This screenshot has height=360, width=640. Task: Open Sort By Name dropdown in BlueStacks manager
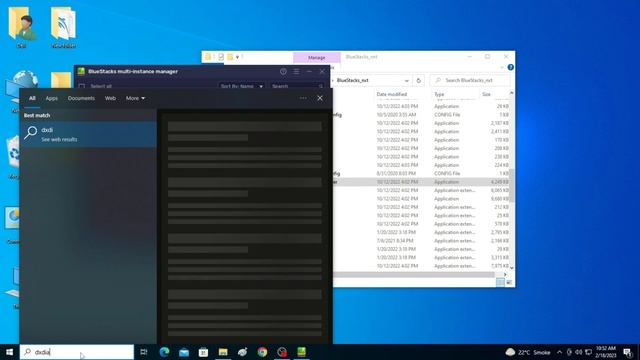click(x=241, y=86)
